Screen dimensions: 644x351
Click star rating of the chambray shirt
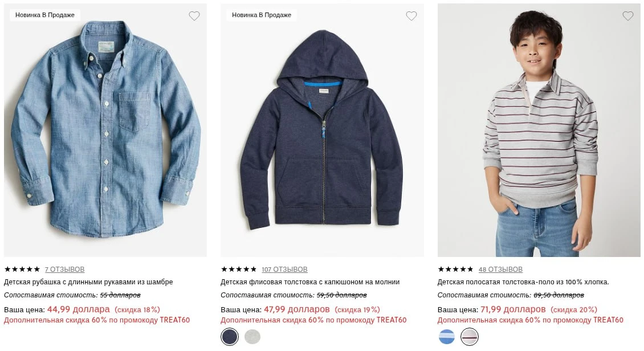click(22, 270)
